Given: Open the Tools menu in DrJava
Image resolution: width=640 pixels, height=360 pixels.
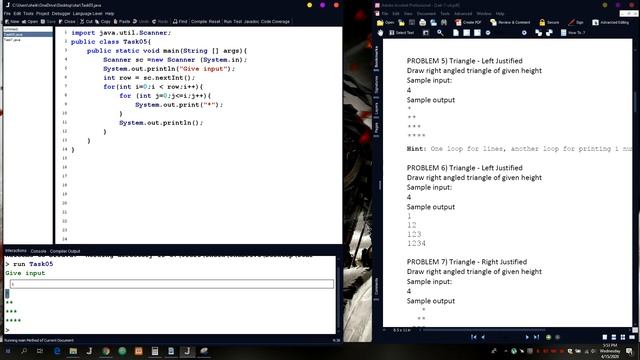Looking at the screenshot, I should [28, 13].
